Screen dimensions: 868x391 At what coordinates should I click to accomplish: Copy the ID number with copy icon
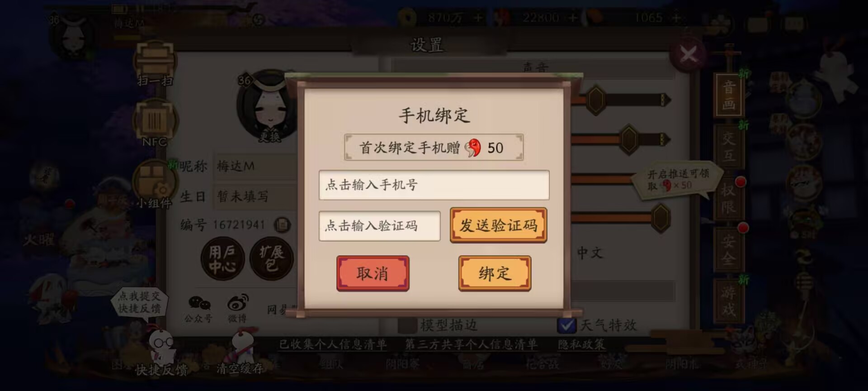[283, 224]
